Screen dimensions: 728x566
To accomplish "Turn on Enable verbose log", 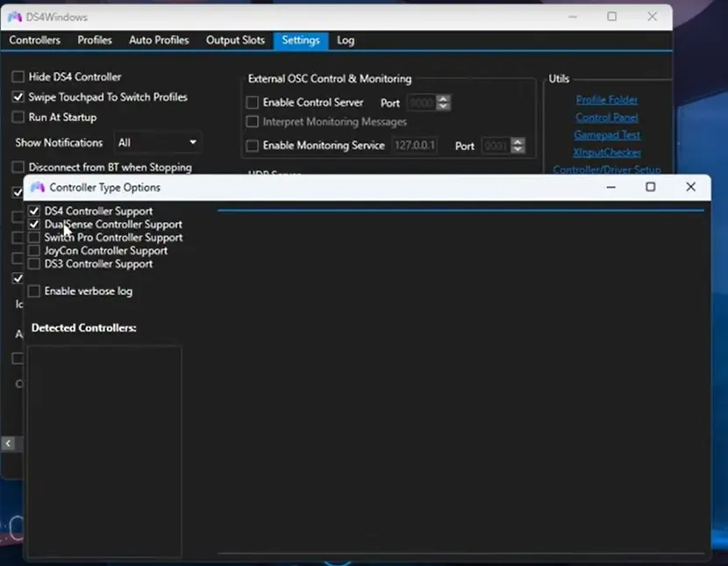I will (34, 291).
